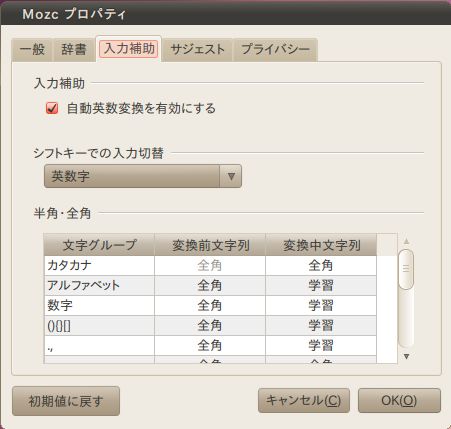Screen dimensions: 451x429
Task: Click the table scrollbar down arrow
Action: [406, 356]
